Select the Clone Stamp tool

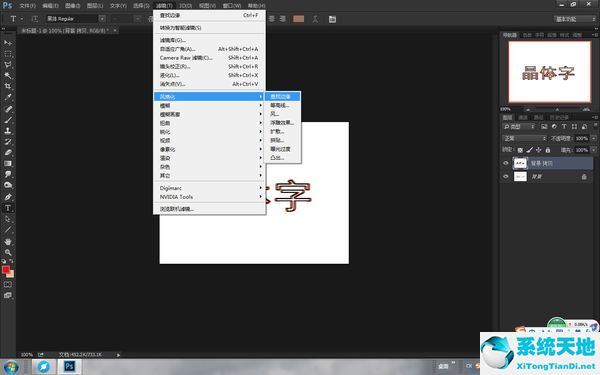(x=8, y=130)
